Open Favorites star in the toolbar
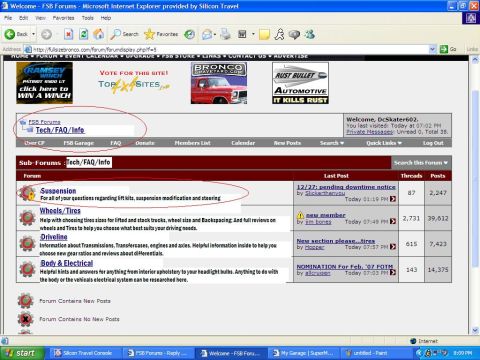 pyautogui.click(x=150, y=34)
